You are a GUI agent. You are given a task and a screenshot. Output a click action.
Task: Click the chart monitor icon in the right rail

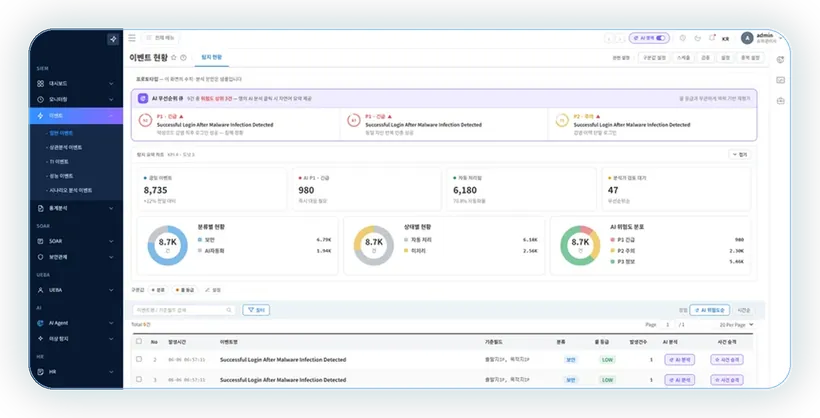pos(780,80)
